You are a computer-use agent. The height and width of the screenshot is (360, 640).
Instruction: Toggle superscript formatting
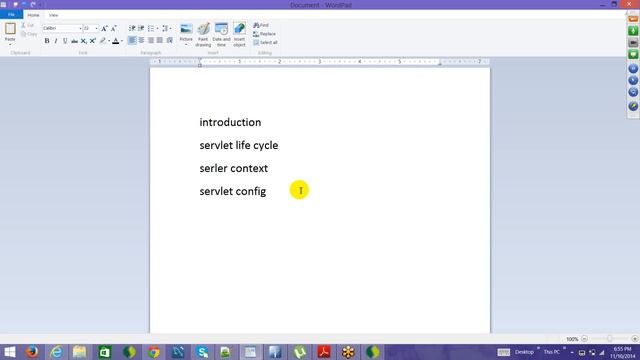(x=93, y=41)
